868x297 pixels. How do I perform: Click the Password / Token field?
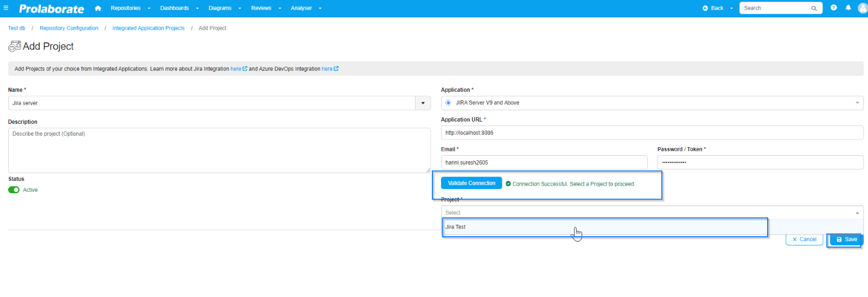[x=760, y=162]
